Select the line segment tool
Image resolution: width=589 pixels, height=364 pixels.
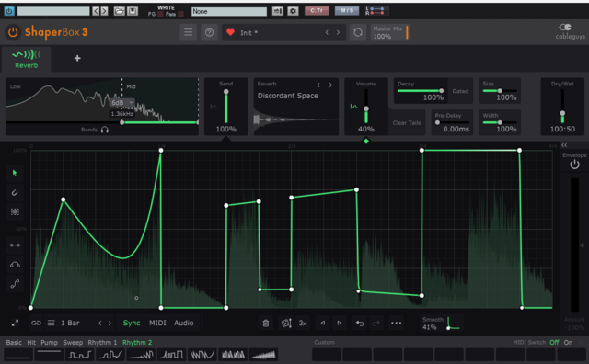(x=15, y=245)
